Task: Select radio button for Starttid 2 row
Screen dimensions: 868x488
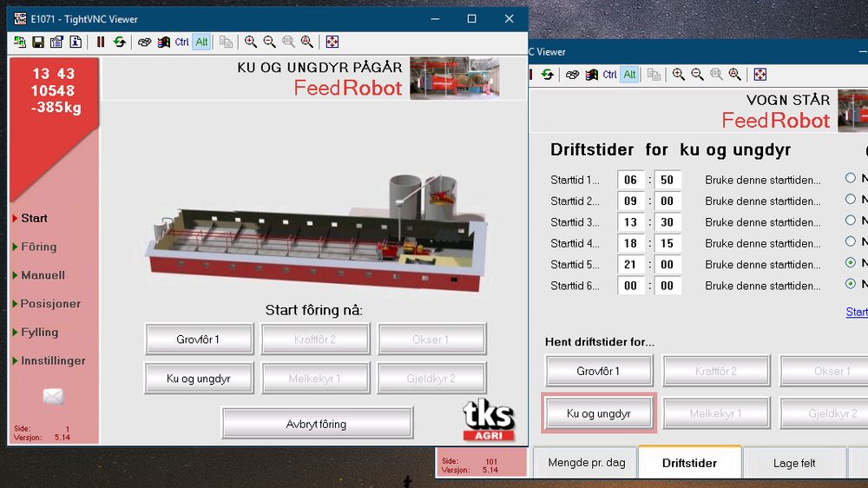Action: pos(851,199)
